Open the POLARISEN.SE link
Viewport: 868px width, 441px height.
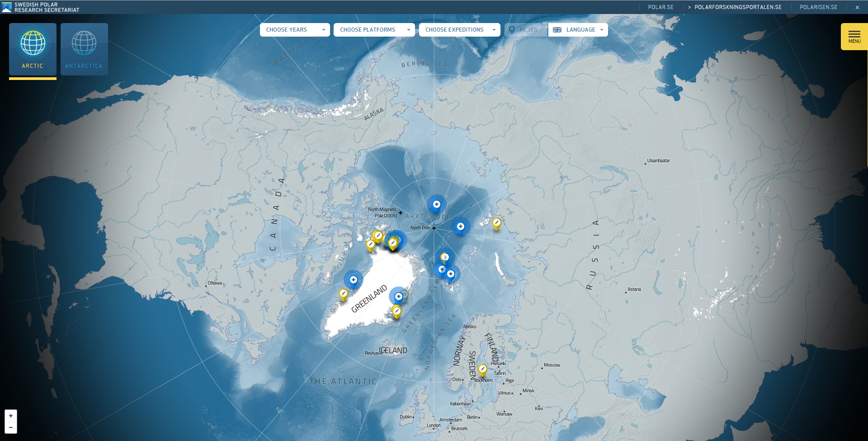point(818,7)
